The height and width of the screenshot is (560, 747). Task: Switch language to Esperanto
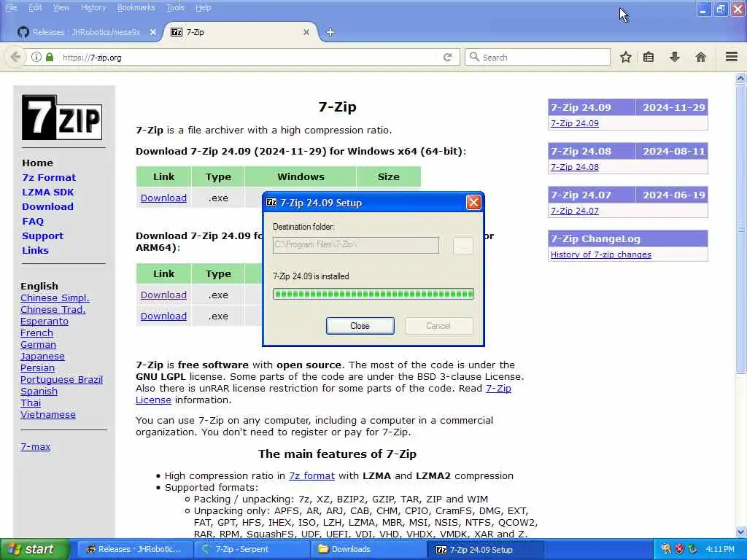[x=44, y=322]
